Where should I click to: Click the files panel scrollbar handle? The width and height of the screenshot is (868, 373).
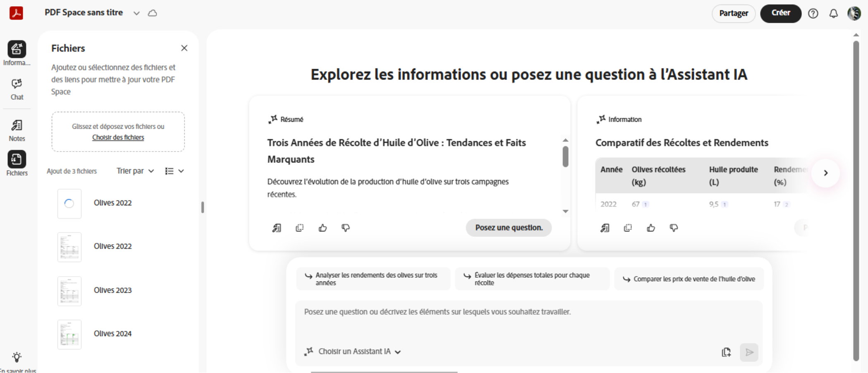pos(203,207)
